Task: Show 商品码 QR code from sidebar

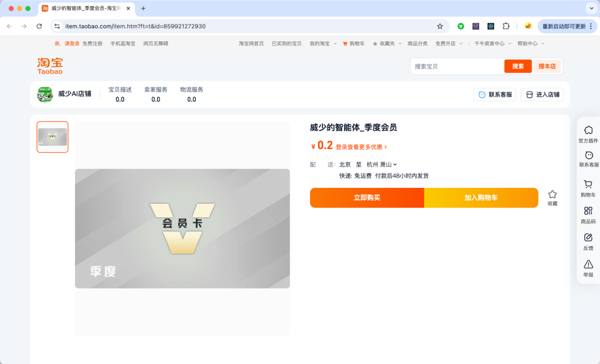Action: point(588,215)
